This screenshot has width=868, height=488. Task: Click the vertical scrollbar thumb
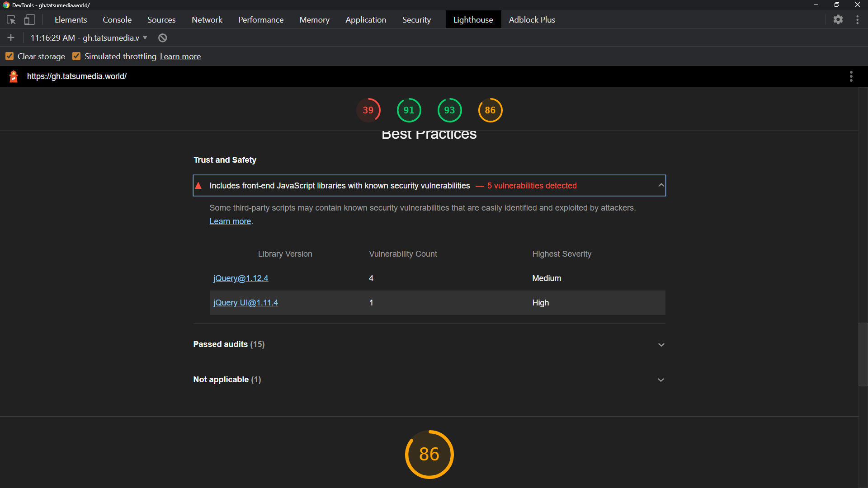pyautogui.click(x=863, y=355)
